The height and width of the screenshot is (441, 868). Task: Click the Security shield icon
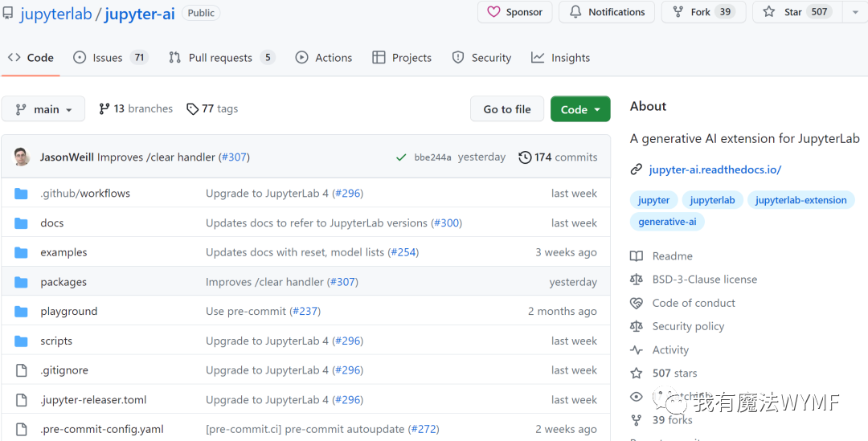(458, 58)
